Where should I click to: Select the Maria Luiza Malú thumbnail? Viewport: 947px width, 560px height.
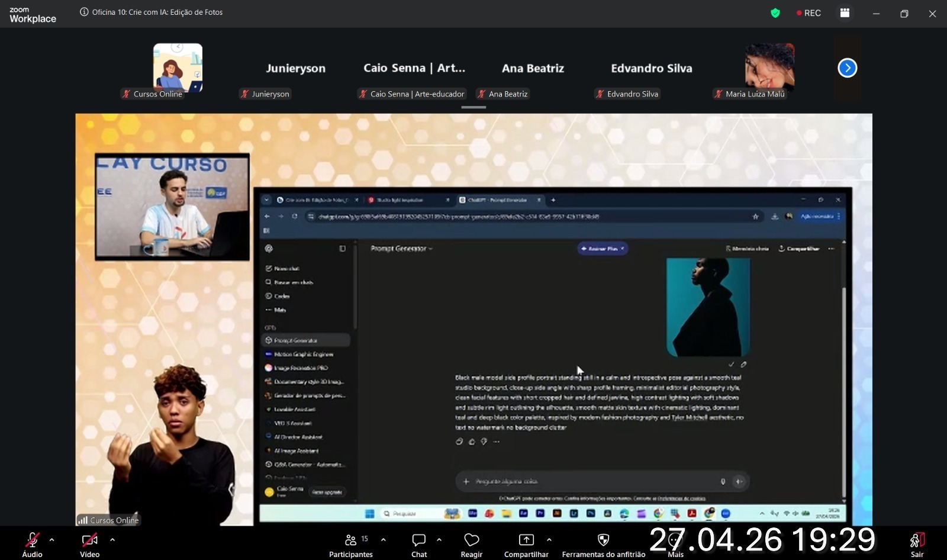[769, 66]
